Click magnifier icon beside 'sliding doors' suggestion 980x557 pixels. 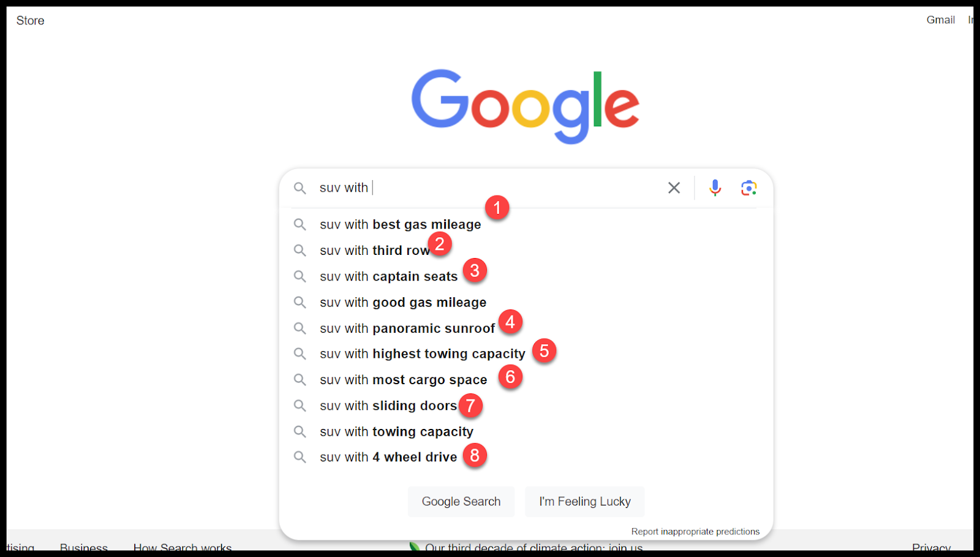(x=300, y=406)
